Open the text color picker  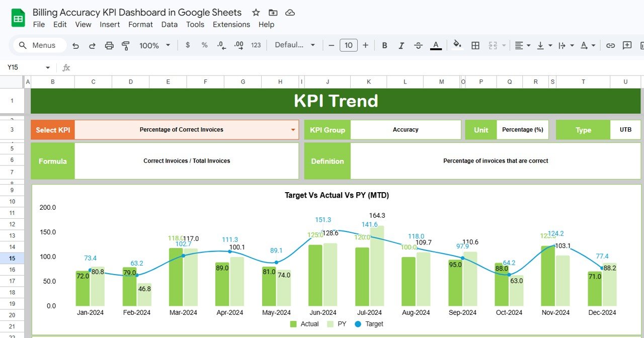pyautogui.click(x=436, y=45)
